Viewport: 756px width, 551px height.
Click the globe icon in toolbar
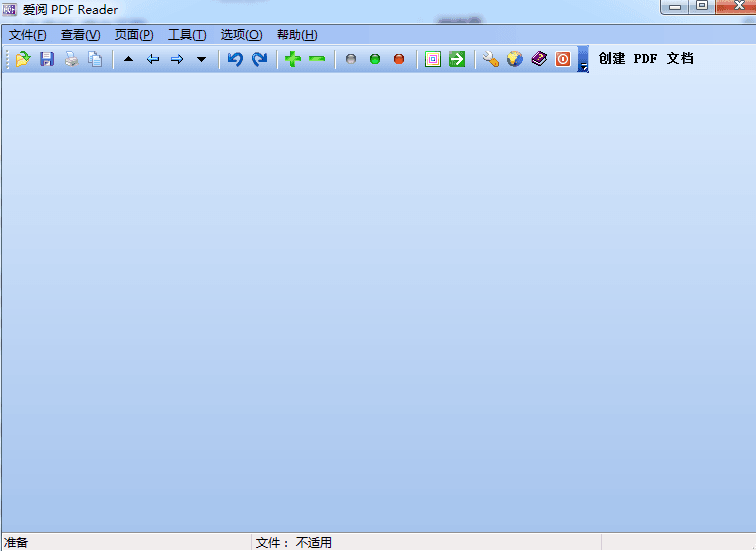coord(514,59)
